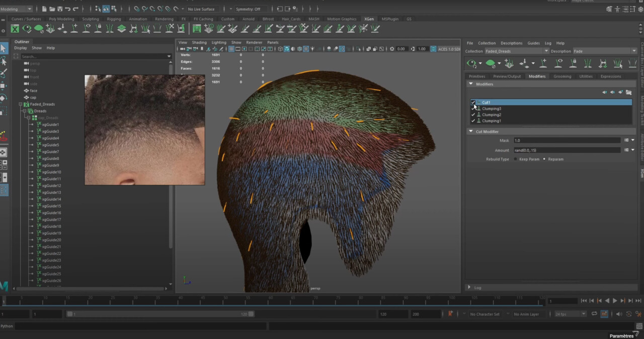Select the arrow Select tool in toolbox

point(4,48)
